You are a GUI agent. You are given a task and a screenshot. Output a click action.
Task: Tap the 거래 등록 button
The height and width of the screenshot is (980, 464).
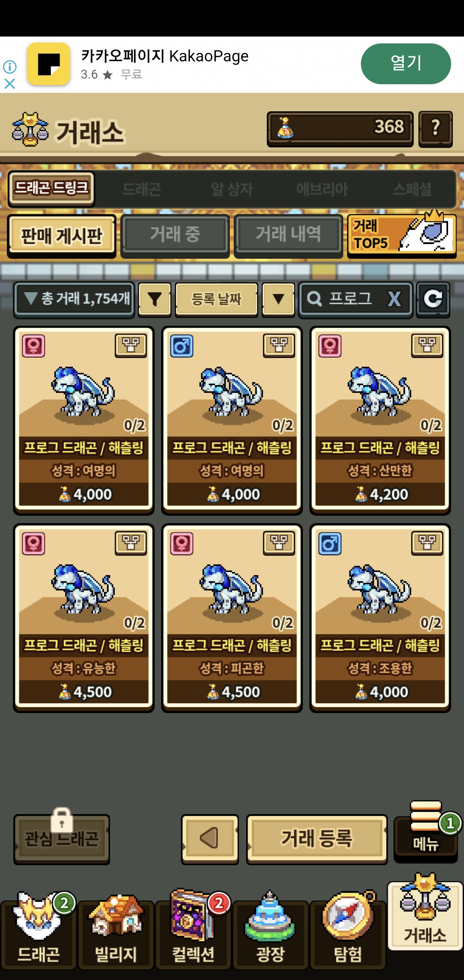pyautogui.click(x=317, y=839)
